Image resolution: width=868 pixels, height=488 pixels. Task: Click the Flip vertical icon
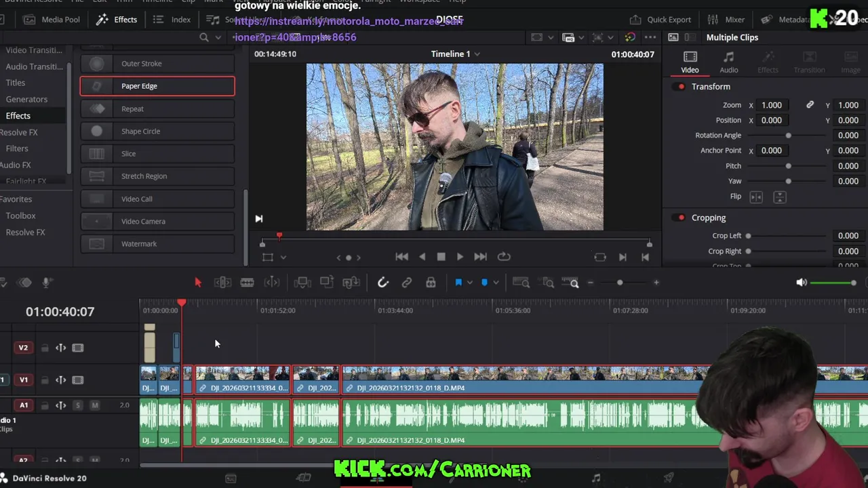click(780, 197)
